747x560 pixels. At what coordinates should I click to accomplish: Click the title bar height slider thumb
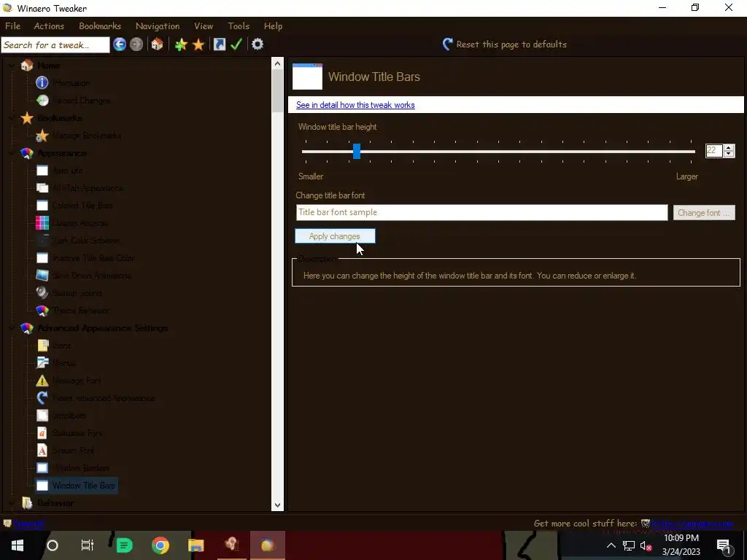click(x=356, y=152)
